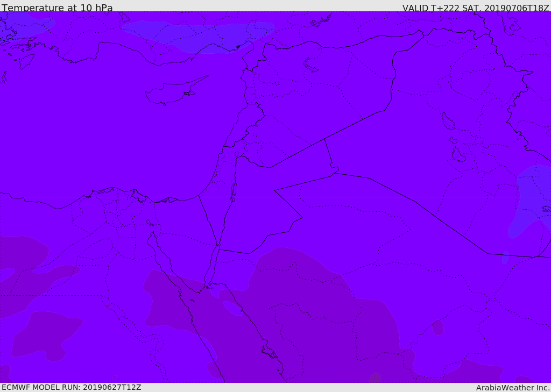Click the island of Cyprus on the map
Screen dimensions: 551x392
pyautogui.click(x=172, y=92)
